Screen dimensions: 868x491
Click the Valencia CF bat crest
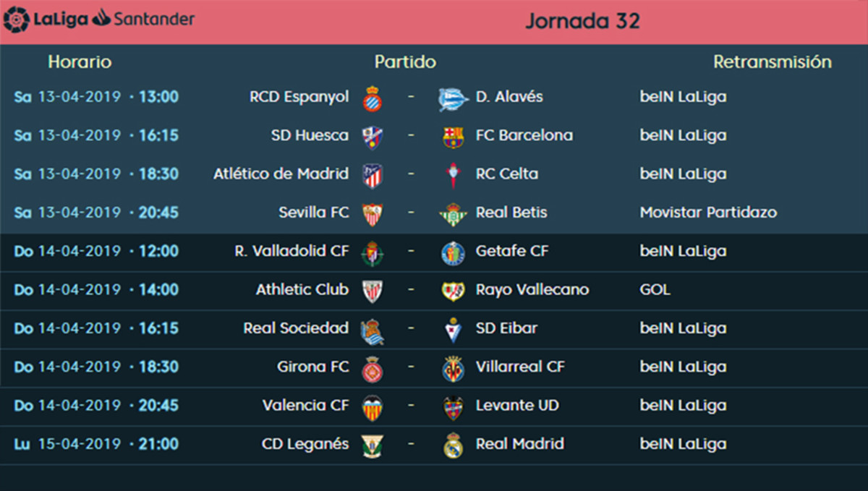pos(373,406)
